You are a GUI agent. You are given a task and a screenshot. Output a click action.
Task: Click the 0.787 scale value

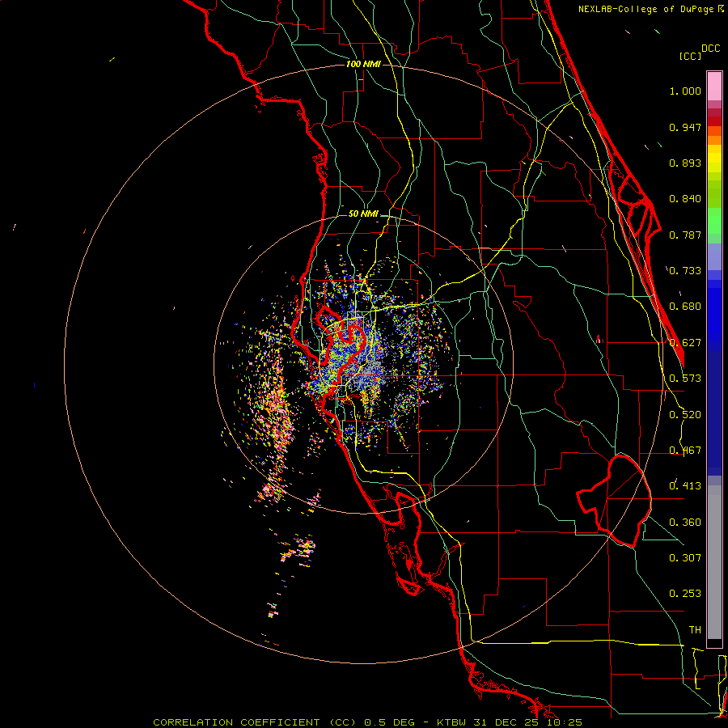(685, 235)
